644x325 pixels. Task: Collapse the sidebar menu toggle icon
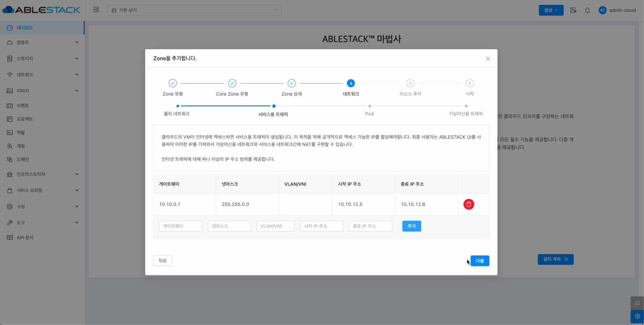pyautogui.click(x=96, y=10)
